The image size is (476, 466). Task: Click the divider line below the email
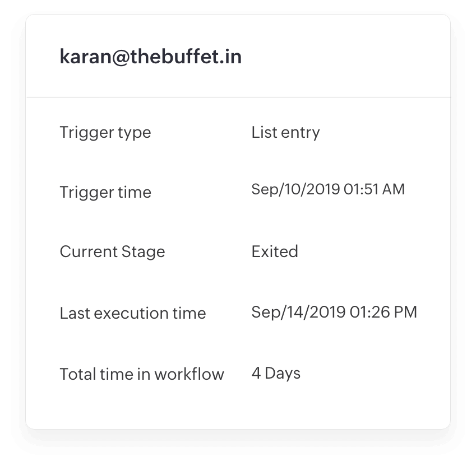point(238,97)
